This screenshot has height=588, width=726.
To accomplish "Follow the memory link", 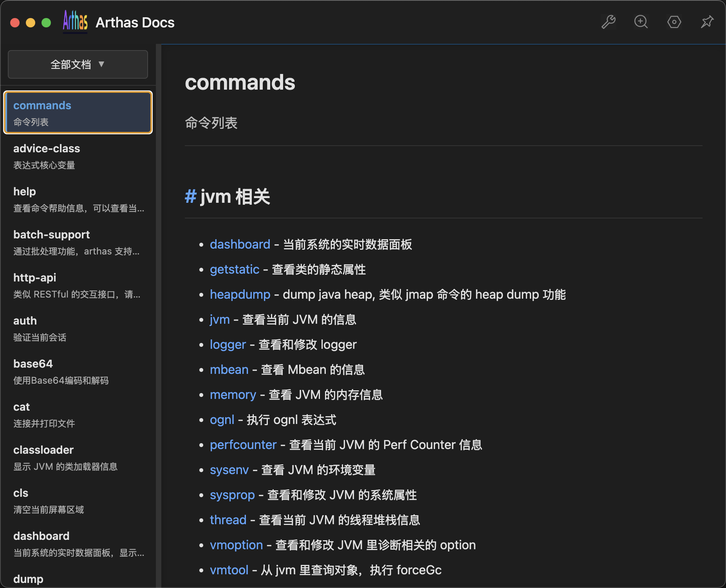I will [x=233, y=395].
